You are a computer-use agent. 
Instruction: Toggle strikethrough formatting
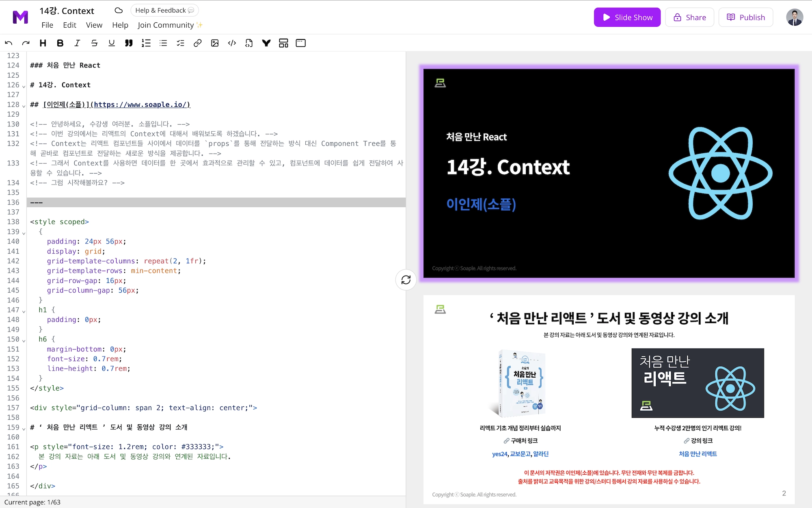click(x=94, y=43)
